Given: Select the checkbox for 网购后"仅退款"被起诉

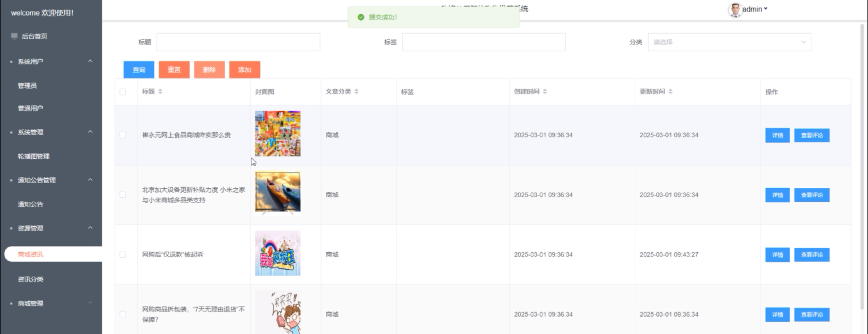Looking at the screenshot, I should tap(123, 254).
